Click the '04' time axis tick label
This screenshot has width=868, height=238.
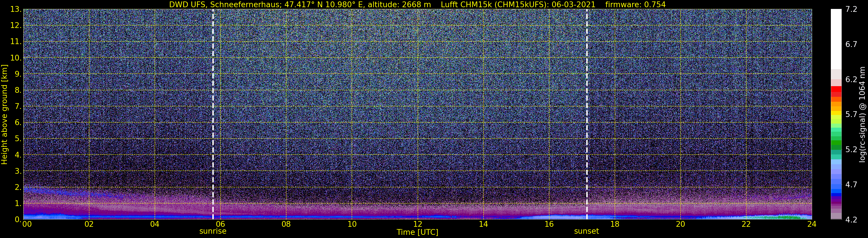tap(155, 224)
